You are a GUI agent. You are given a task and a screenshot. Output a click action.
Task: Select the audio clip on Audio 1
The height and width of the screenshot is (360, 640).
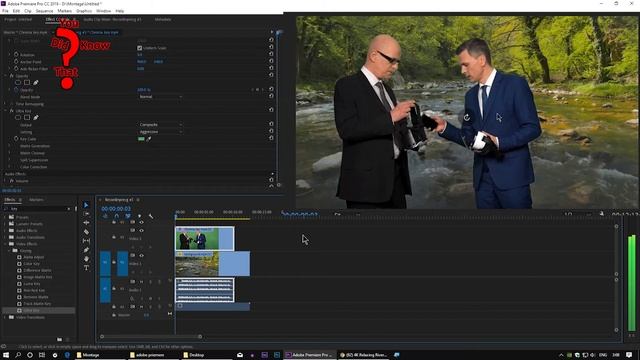(x=204, y=290)
